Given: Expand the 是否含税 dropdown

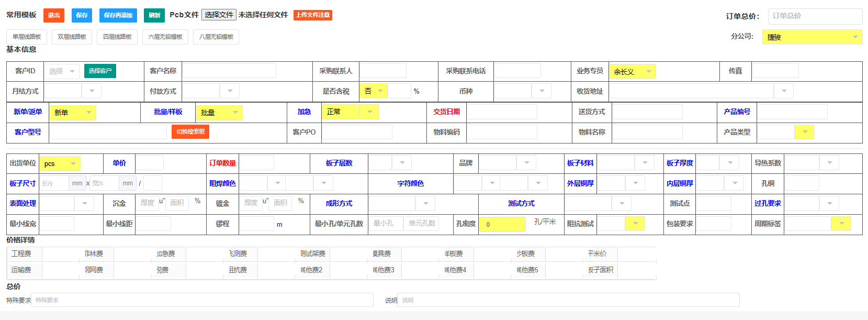Looking at the screenshot, I should click(x=374, y=91).
